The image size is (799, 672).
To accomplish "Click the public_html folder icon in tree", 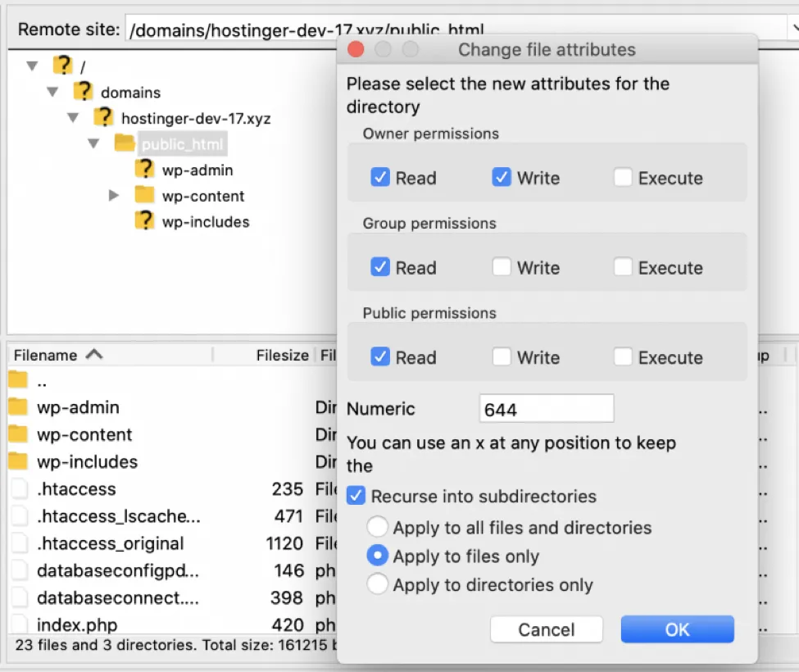I will click(125, 144).
